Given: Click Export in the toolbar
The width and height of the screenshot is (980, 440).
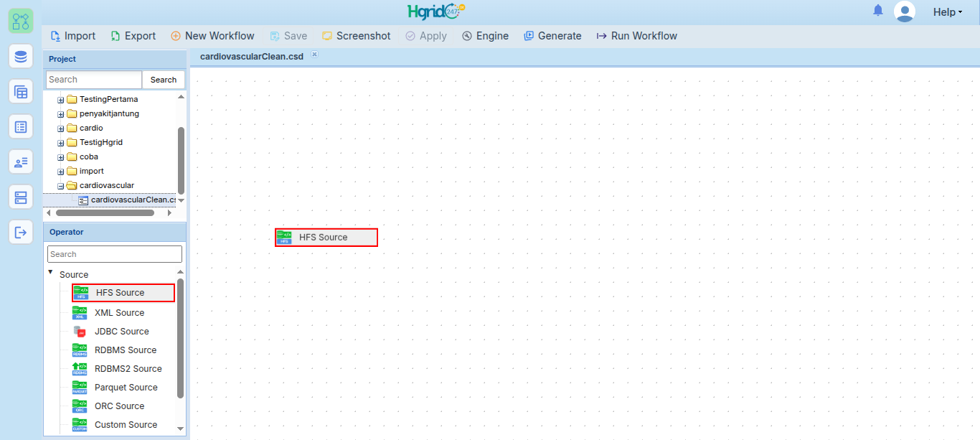Looking at the screenshot, I should tap(133, 36).
